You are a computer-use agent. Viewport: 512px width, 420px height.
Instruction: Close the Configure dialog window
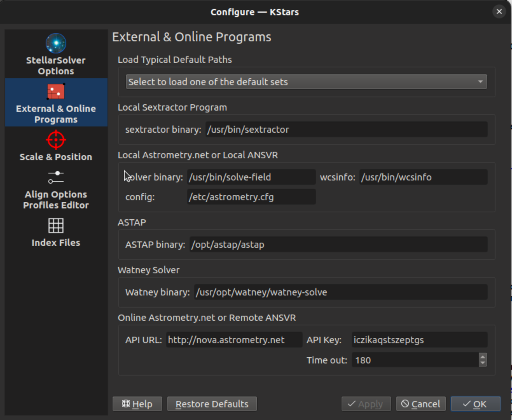pyautogui.click(x=499, y=12)
